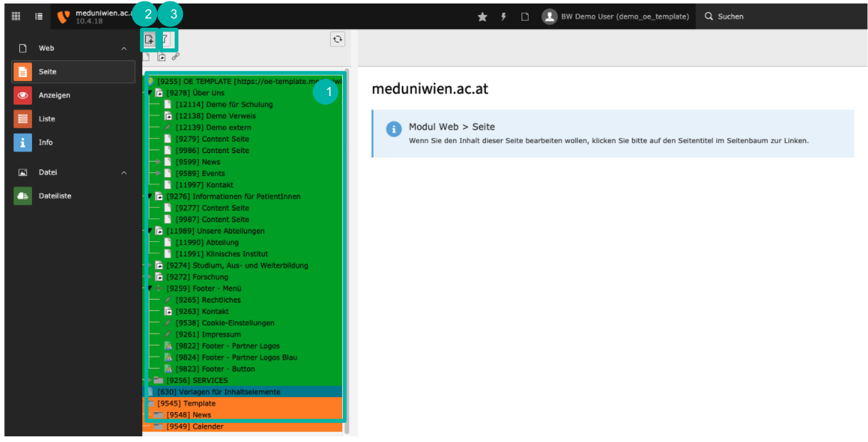The image size is (868, 442).
Task: Click the filter icon in page tree toolbar
Action: point(165,39)
